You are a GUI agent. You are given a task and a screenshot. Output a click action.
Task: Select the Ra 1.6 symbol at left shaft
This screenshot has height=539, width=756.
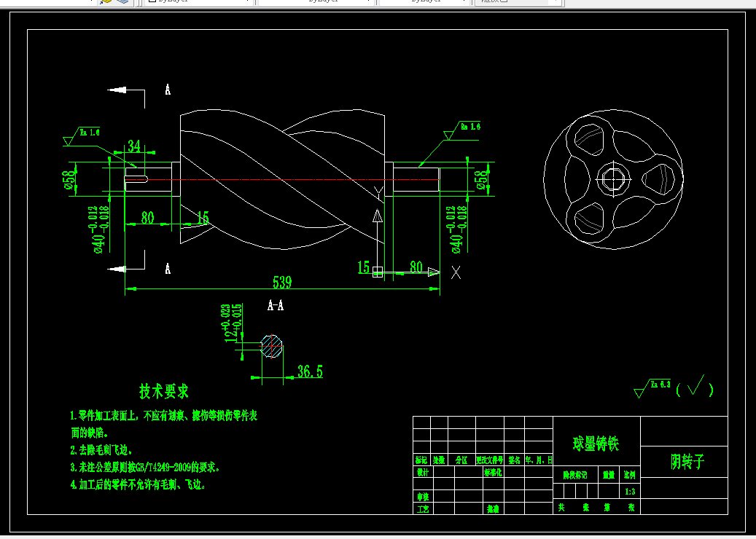[x=82, y=135]
